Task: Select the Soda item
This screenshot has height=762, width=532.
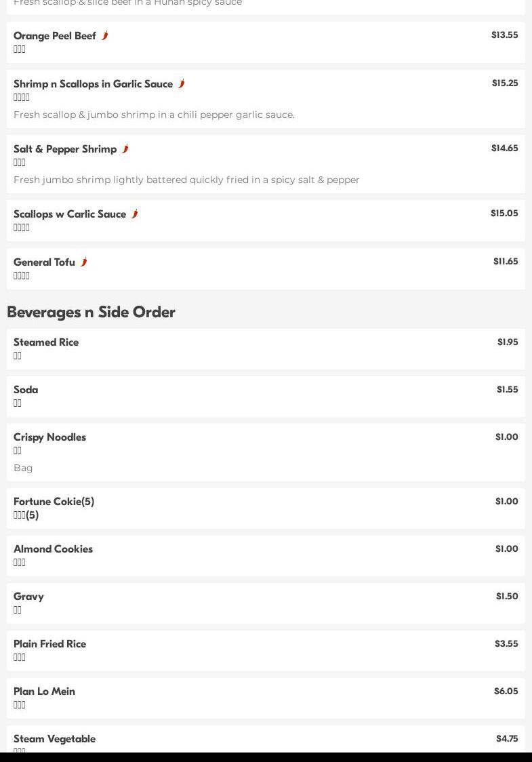Action: pyautogui.click(x=26, y=390)
